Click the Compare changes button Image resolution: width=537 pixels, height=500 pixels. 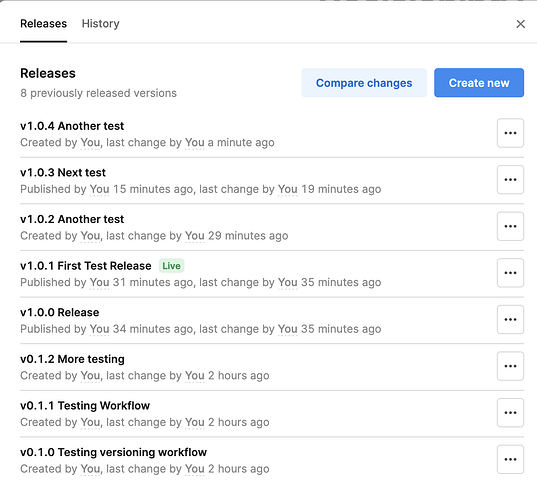tap(364, 83)
